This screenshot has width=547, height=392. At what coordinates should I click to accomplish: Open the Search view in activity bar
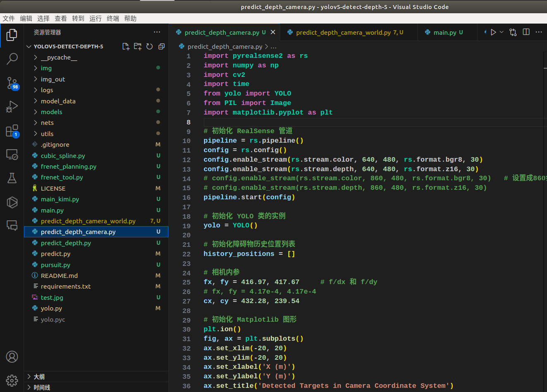pos(12,59)
